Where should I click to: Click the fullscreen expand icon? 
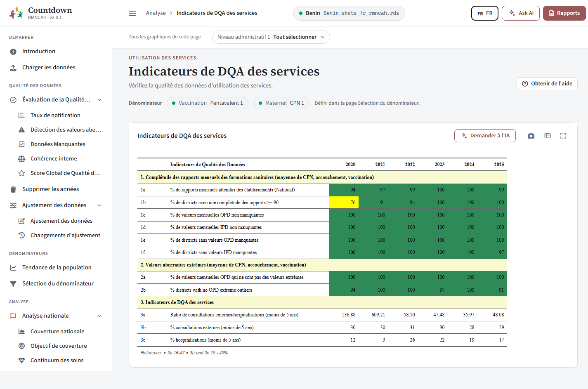click(x=563, y=136)
